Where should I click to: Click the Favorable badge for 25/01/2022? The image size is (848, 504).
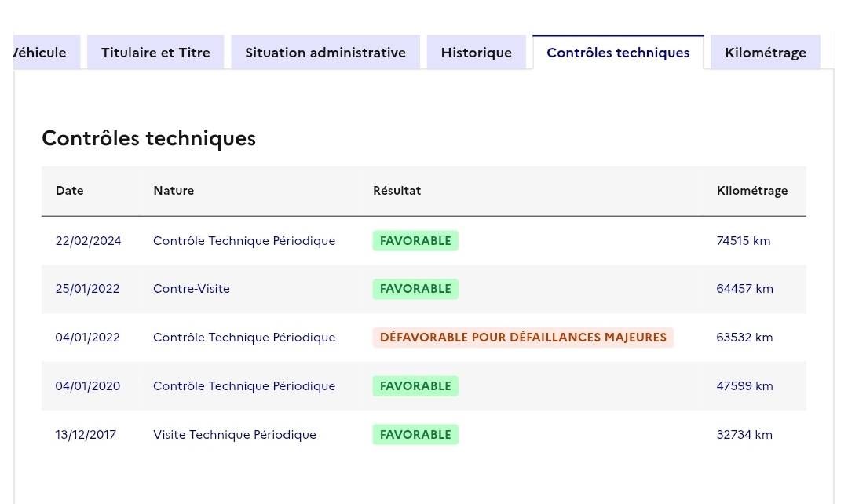[x=415, y=289]
